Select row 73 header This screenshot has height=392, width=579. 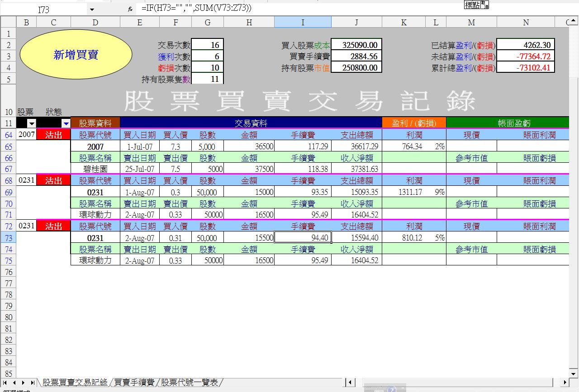[8, 237]
